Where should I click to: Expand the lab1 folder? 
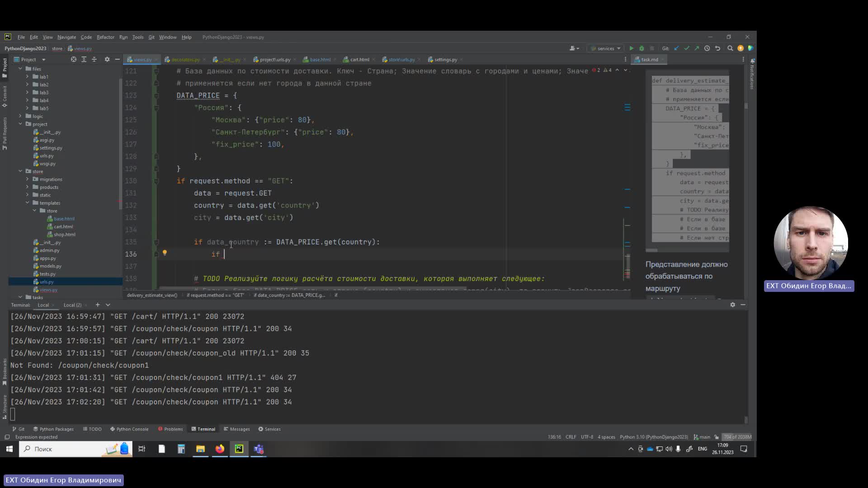(x=27, y=77)
